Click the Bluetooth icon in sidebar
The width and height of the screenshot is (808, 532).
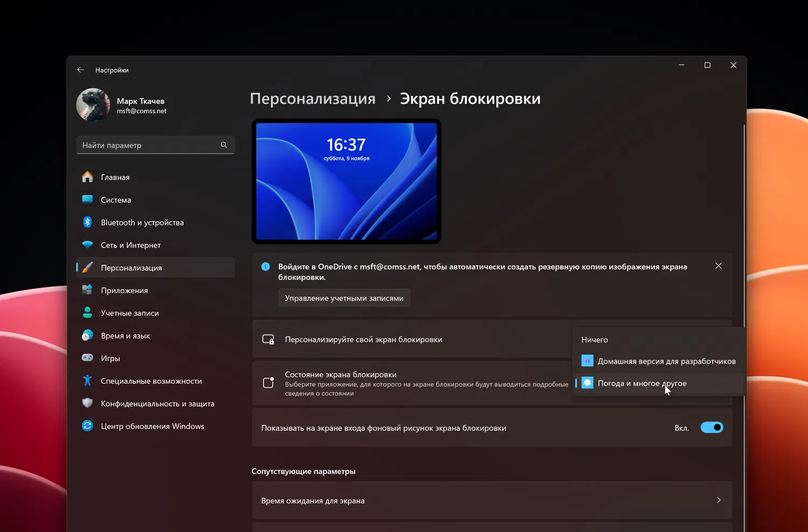coord(87,222)
